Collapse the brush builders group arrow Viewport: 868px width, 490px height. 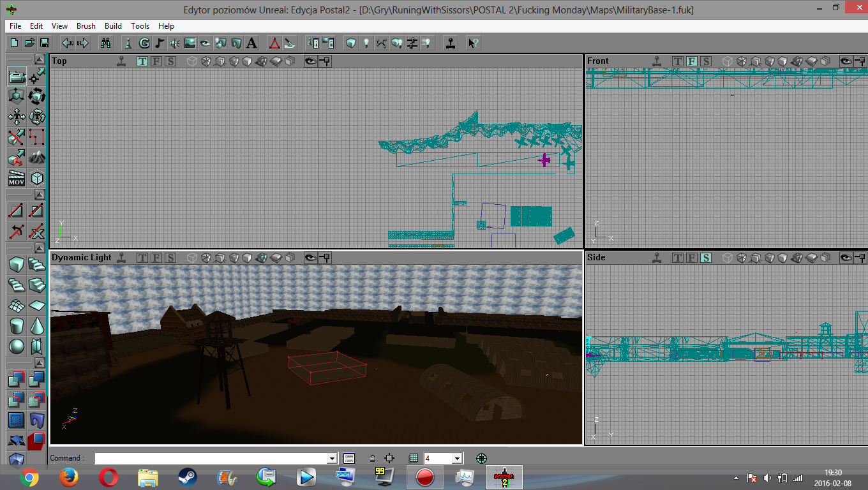[x=40, y=248]
